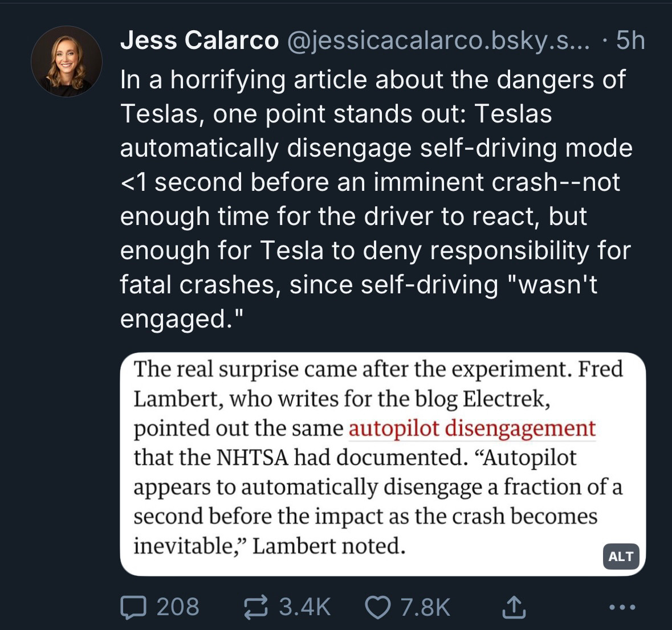
Task: Click the 3.4K reposts count
Action: [305, 607]
